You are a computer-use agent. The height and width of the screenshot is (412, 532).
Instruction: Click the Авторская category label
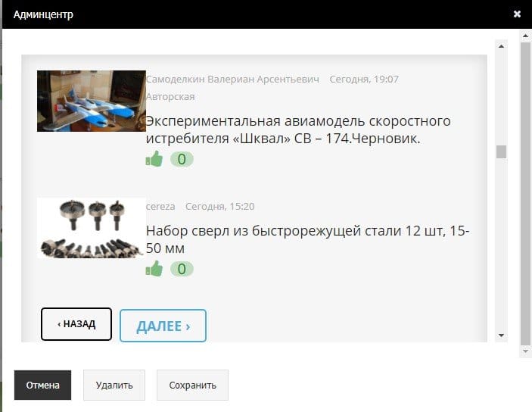coord(170,97)
